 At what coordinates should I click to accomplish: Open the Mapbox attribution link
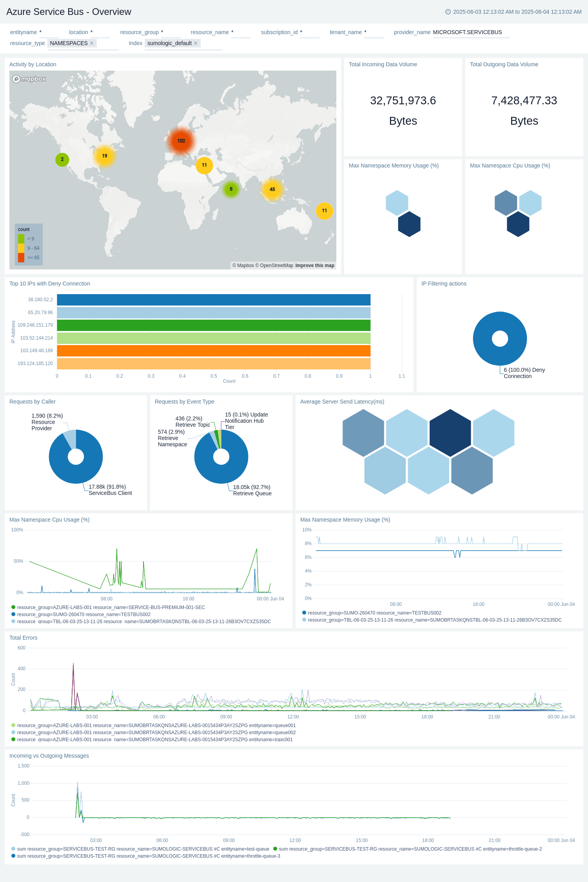[243, 266]
